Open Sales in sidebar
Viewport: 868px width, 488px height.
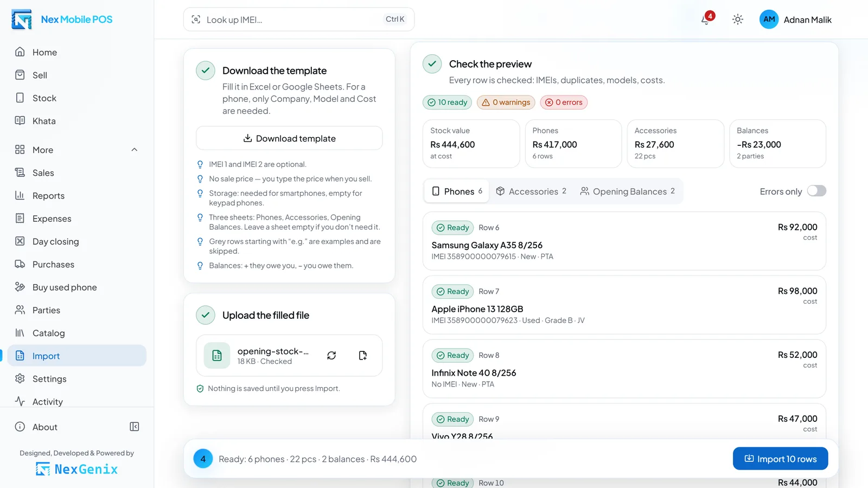tap(77, 173)
